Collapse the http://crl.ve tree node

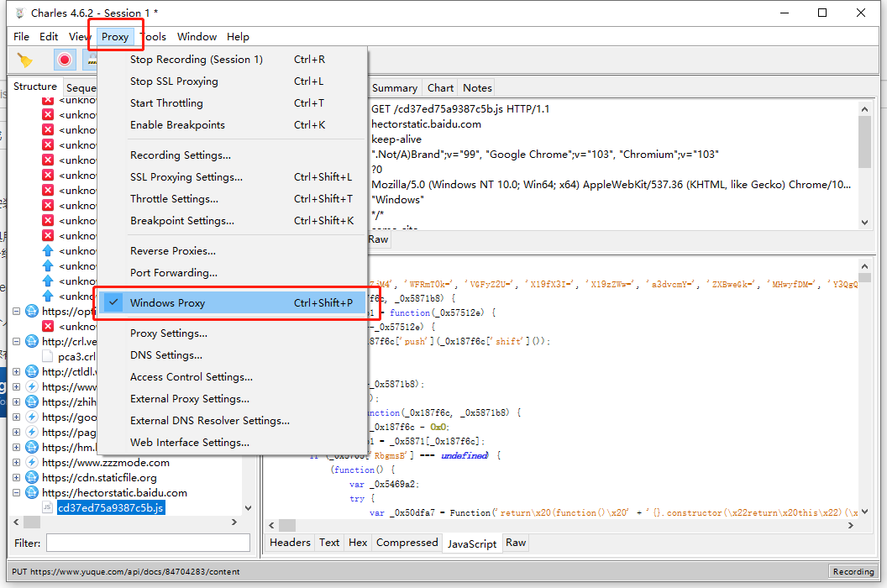point(17,341)
